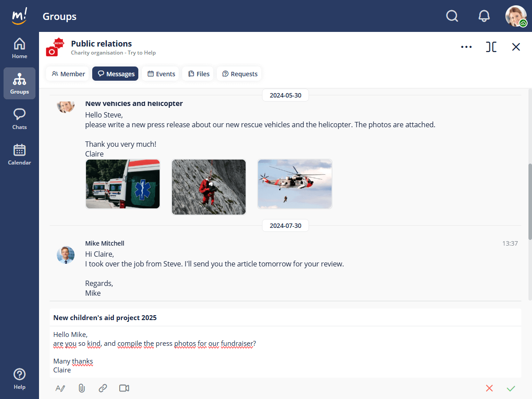Screen dimensions: 532x399
Task: Click the 2024-05-30 date label
Action: tap(286, 95)
